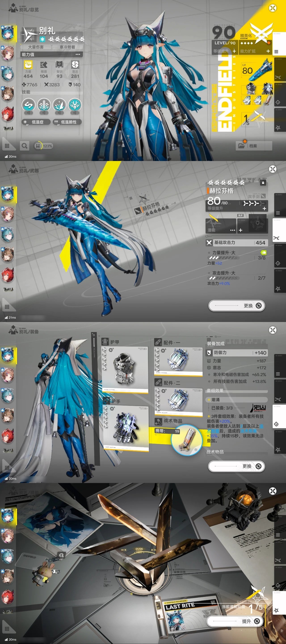Expand the 潮涌 set effect row

237,400
